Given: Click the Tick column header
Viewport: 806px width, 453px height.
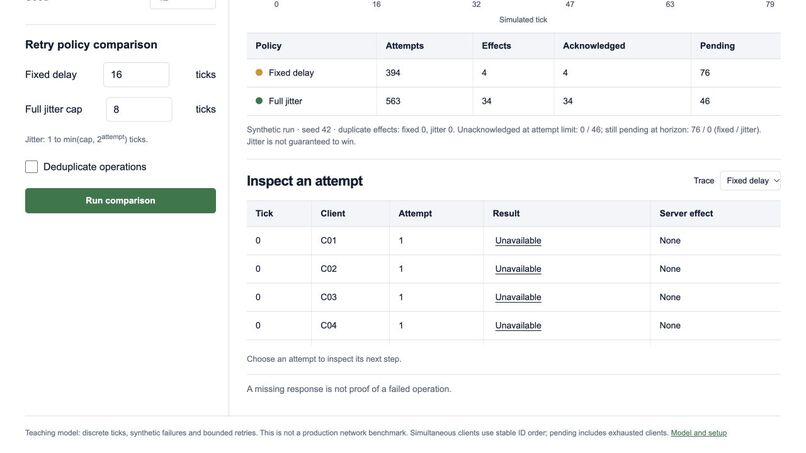Looking at the screenshot, I should [264, 213].
